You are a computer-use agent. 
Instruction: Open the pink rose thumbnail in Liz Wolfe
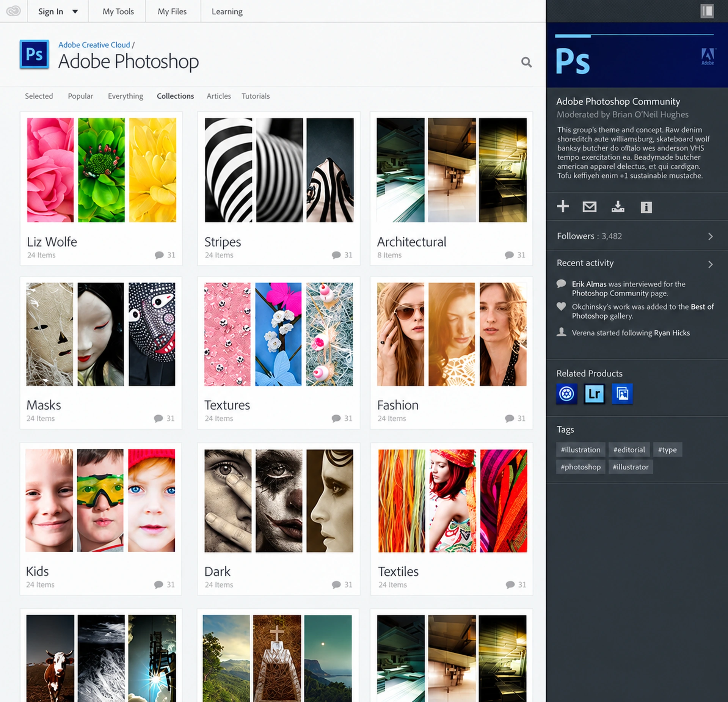[x=50, y=170]
